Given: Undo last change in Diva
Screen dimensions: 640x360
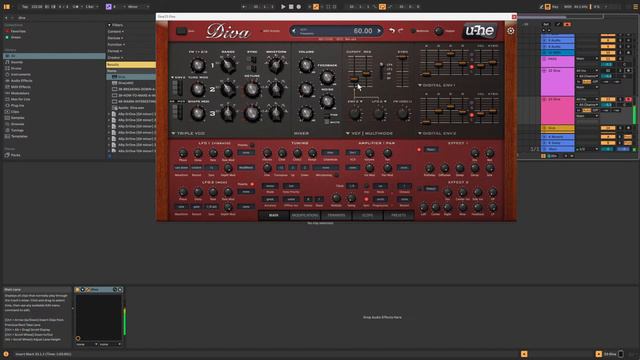Looking at the screenshot, I should coord(392,31).
